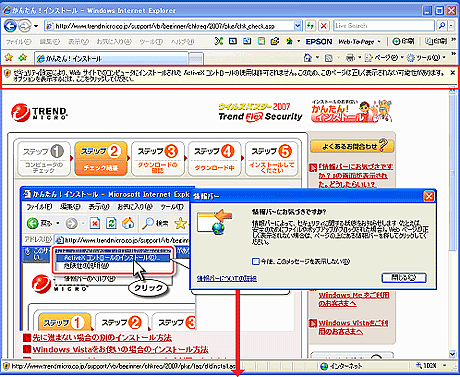The image size is (460, 377).
Task: Click the Home icon in command bar
Action: click(308, 58)
